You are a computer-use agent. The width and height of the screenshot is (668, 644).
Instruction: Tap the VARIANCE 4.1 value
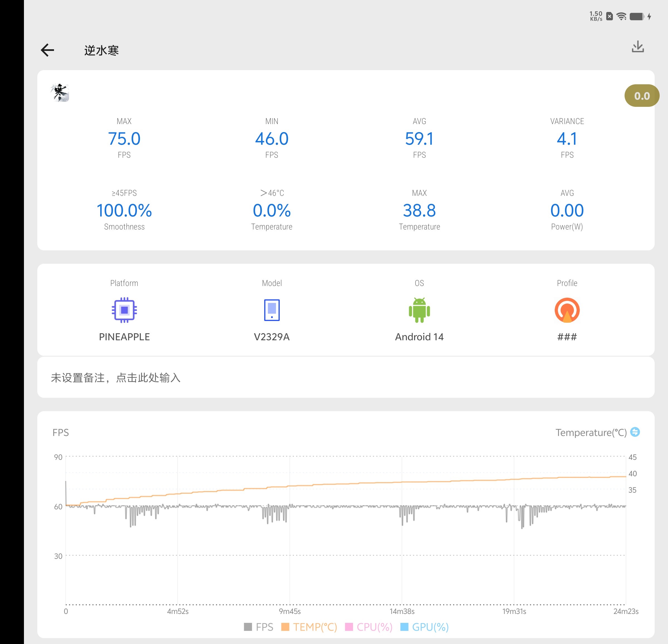coord(567,139)
